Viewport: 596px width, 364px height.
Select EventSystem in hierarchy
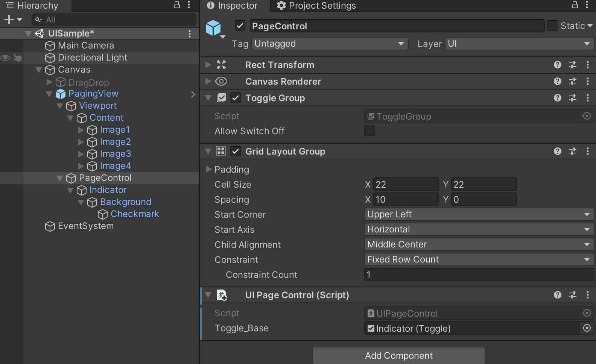[x=86, y=226]
